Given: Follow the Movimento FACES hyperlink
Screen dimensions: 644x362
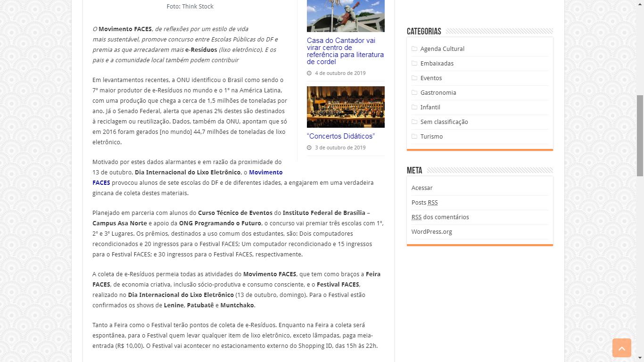Looking at the screenshot, I should click(x=188, y=177).
